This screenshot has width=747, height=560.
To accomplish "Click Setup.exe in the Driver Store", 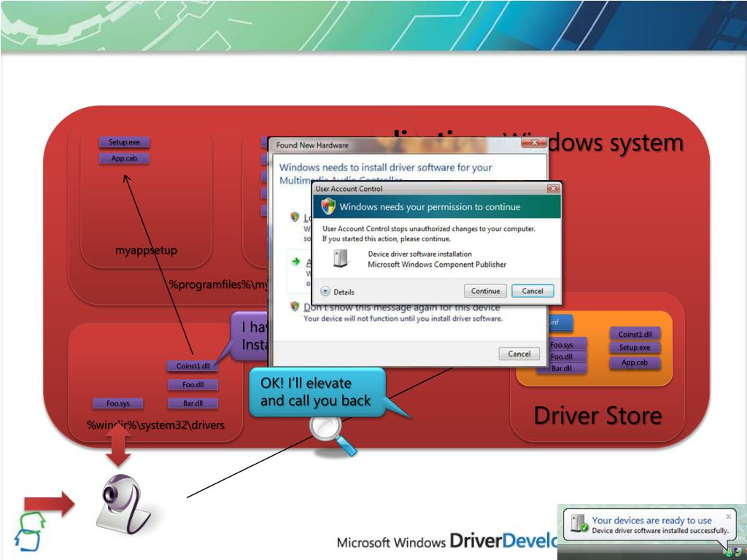I will (x=635, y=347).
